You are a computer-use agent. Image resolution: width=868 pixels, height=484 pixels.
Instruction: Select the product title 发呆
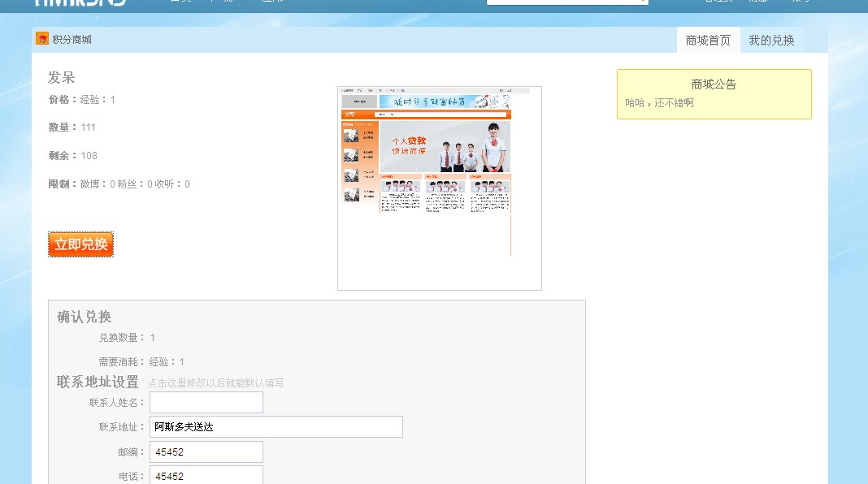[x=62, y=77]
